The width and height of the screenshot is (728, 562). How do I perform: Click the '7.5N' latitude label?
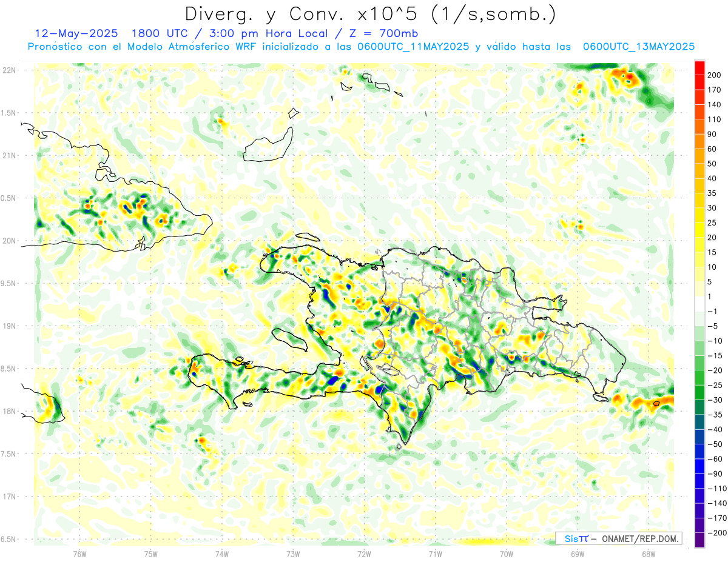point(9,453)
